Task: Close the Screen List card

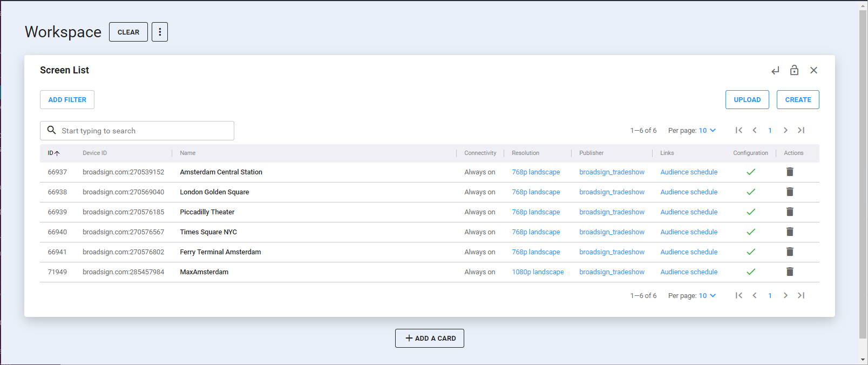Action: click(813, 70)
